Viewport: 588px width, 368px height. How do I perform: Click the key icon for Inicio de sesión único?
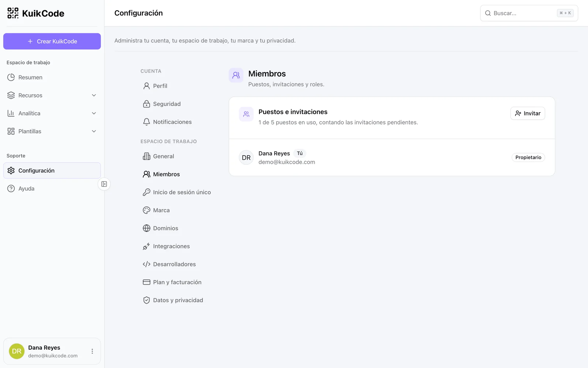146,192
